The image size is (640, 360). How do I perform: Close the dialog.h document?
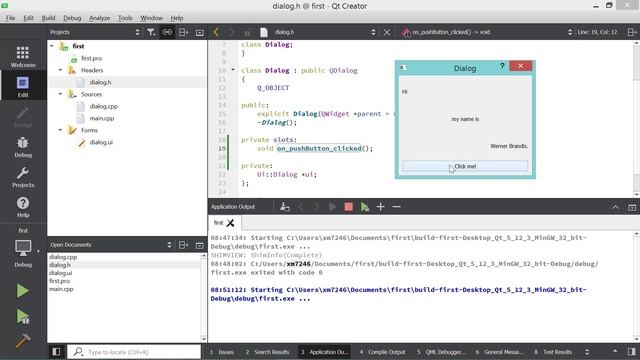(387, 32)
